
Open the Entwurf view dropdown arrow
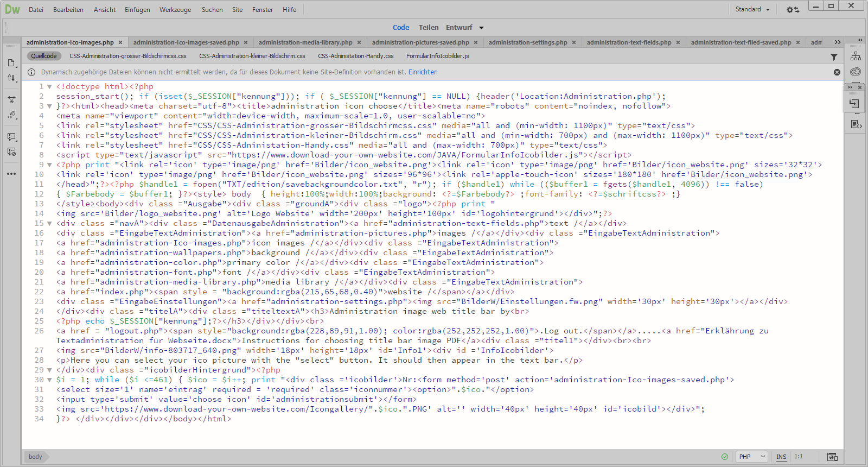[x=481, y=28]
